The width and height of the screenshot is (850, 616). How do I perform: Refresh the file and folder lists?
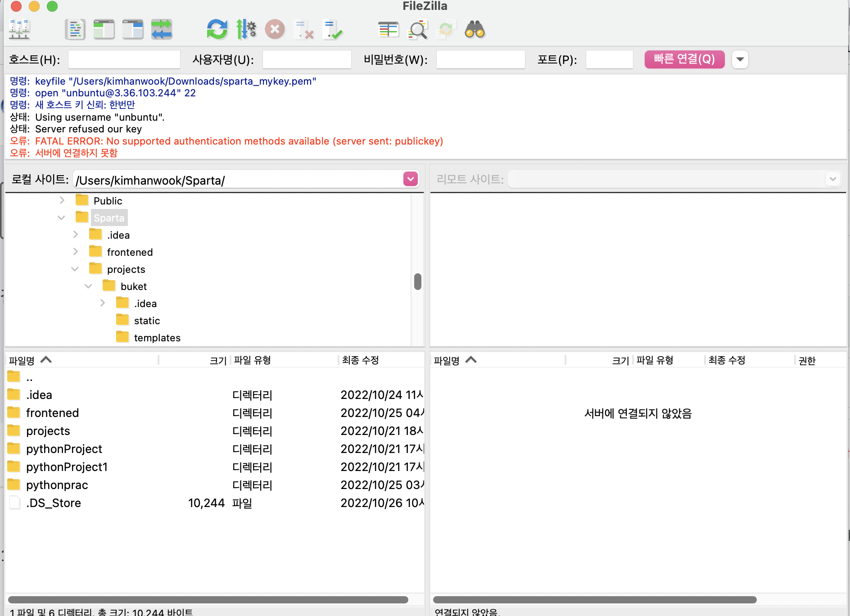click(217, 30)
